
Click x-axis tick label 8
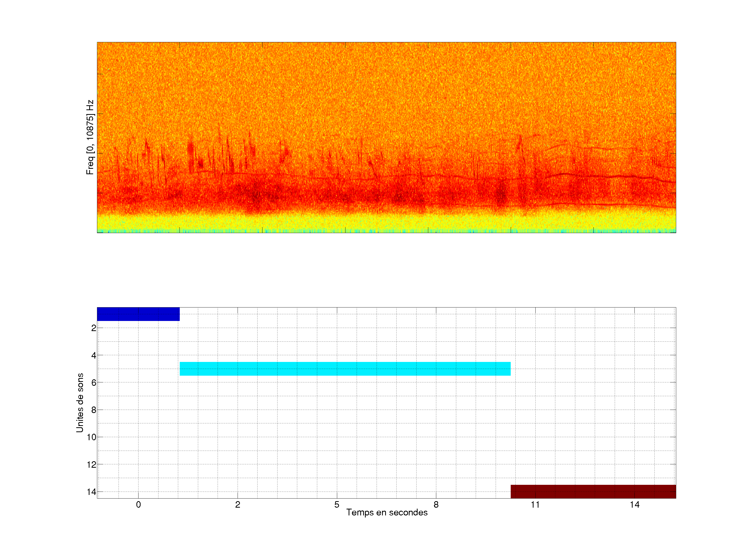[436, 505]
